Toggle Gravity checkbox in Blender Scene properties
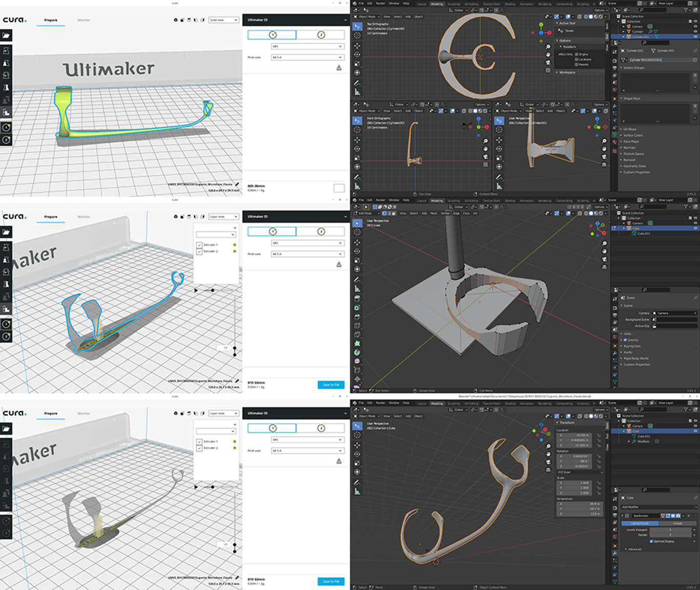Viewport: 700px width, 590px height. click(x=625, y=340)
